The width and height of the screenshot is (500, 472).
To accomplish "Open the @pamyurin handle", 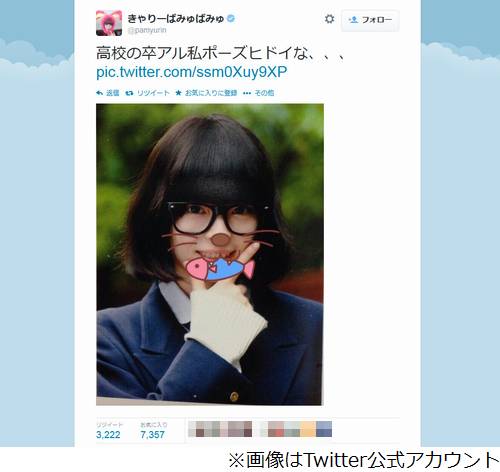I will 147,30.
